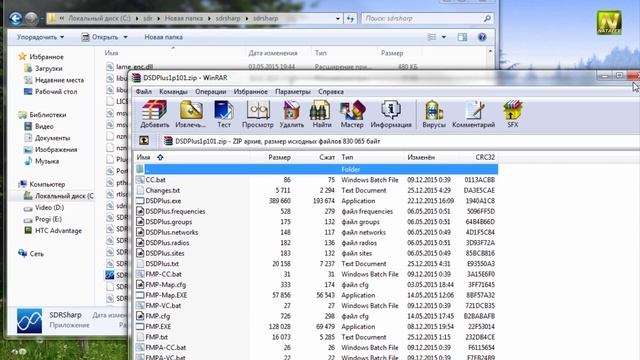The width and height of the screenshot is (640, 360).
Task: Sort archive by Изменён column
Action: [x=421, y=157]
